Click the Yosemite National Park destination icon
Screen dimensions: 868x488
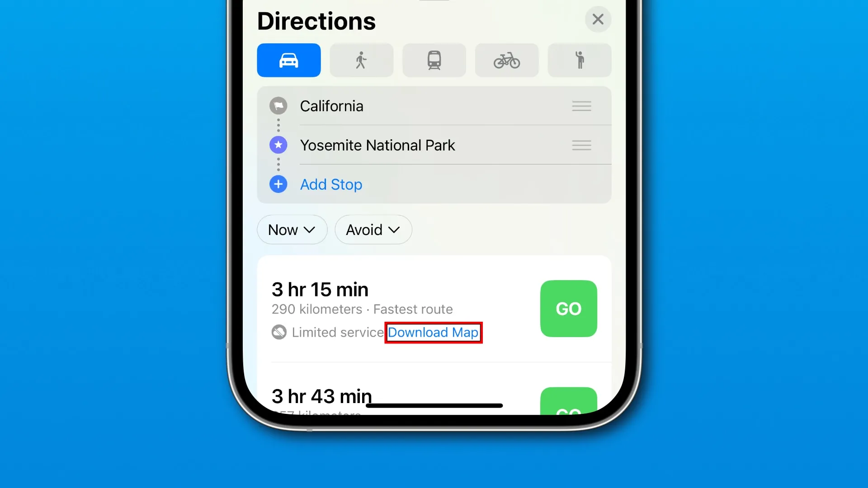tap(278, 145)
